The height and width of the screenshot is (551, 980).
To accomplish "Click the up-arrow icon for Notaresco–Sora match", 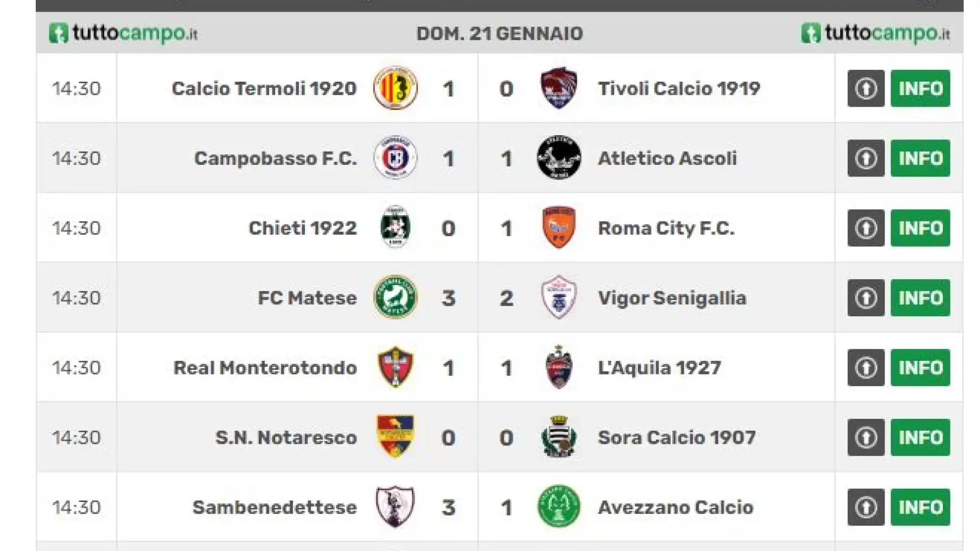I will 866,438.
